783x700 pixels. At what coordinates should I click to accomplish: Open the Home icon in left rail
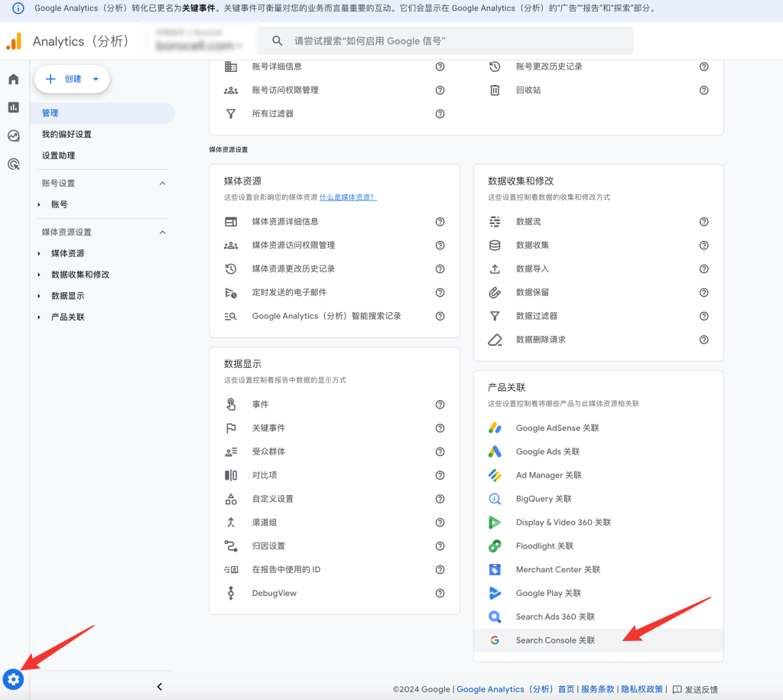[14, 79]
